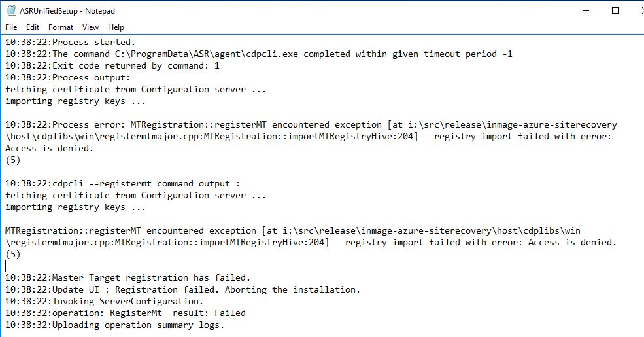The width and height of the screenshot is (644, 337).
Task: Click 'Uploading operation summary logs.' line
Action: (x=114, y=325)
